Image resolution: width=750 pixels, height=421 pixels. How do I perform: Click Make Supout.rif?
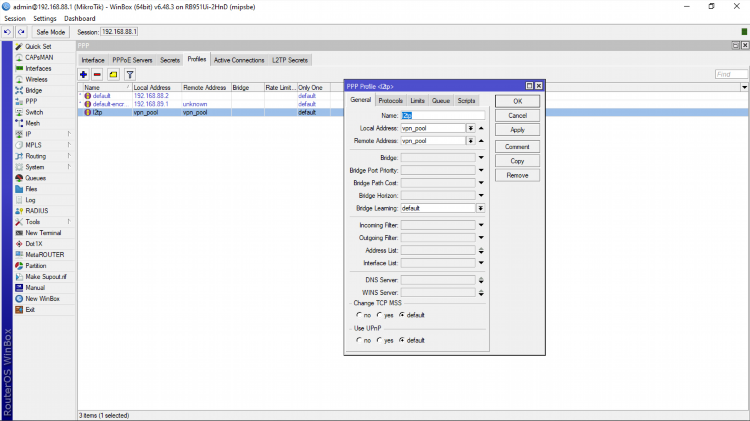(x=46, y=277)
